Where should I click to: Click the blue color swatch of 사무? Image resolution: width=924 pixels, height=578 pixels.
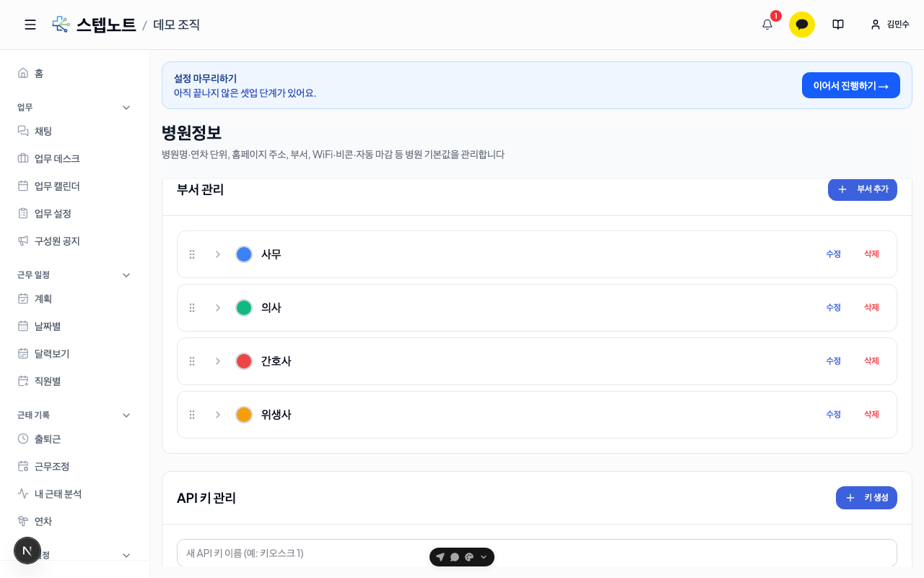coord(244,254)
